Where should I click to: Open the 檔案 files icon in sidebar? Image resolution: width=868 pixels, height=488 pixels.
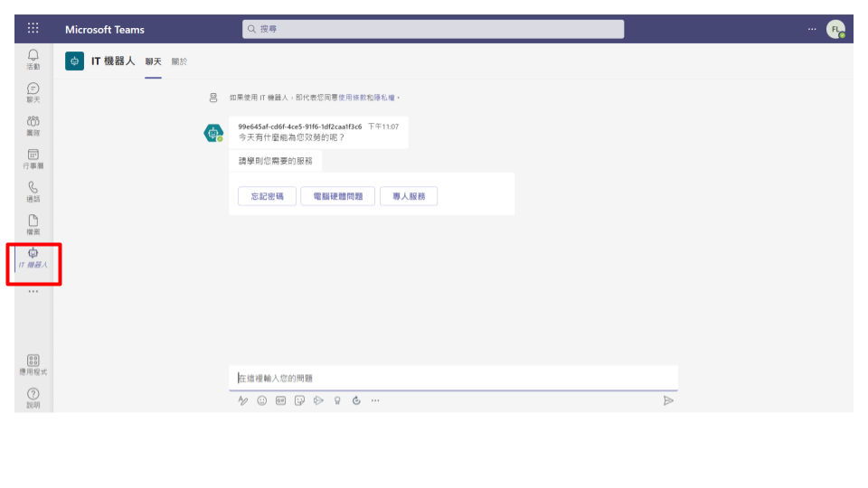click(x=33, y=225)
